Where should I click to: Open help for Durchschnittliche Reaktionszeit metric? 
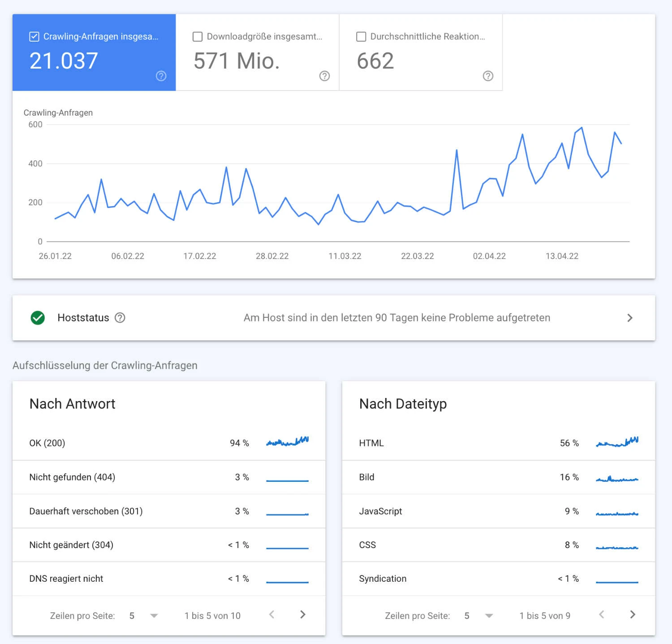tap(488, 76)
